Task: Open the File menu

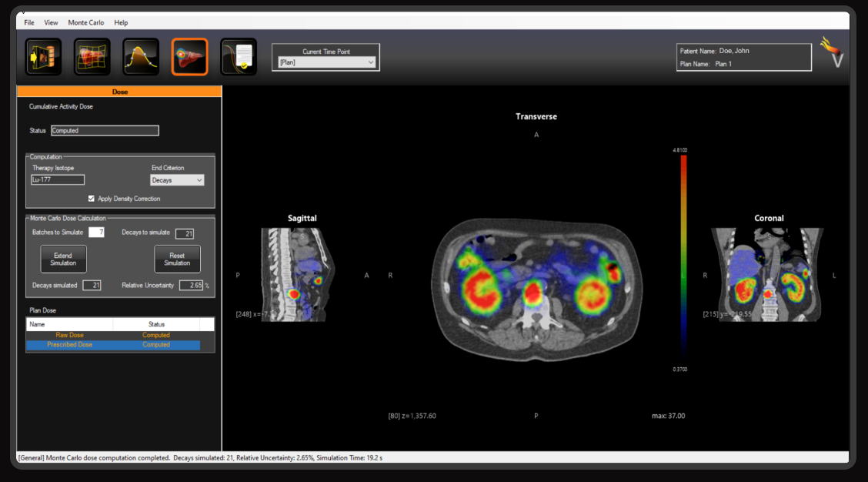Action: [28, 23]
